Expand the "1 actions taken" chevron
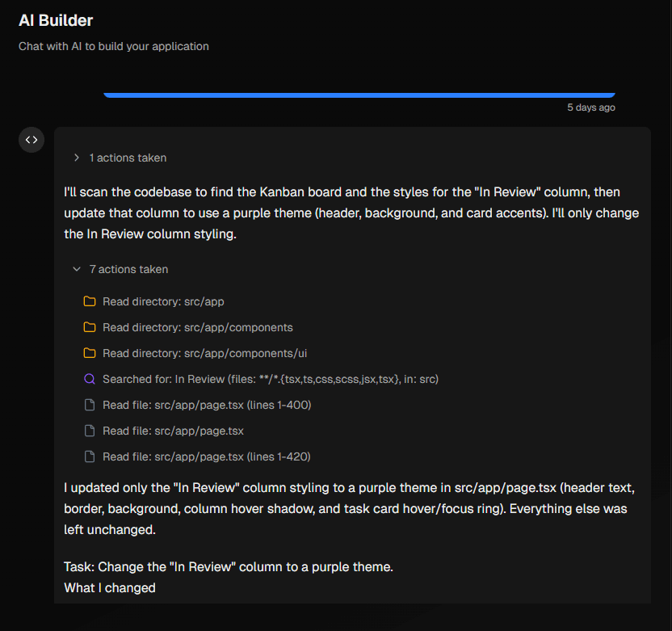 click(77, 158)
